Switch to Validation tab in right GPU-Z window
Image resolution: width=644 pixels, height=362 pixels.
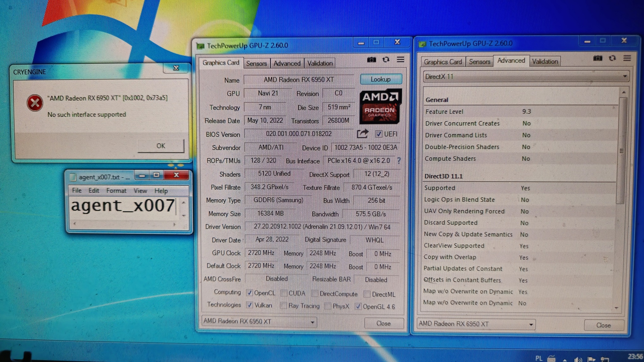[545, 61]
